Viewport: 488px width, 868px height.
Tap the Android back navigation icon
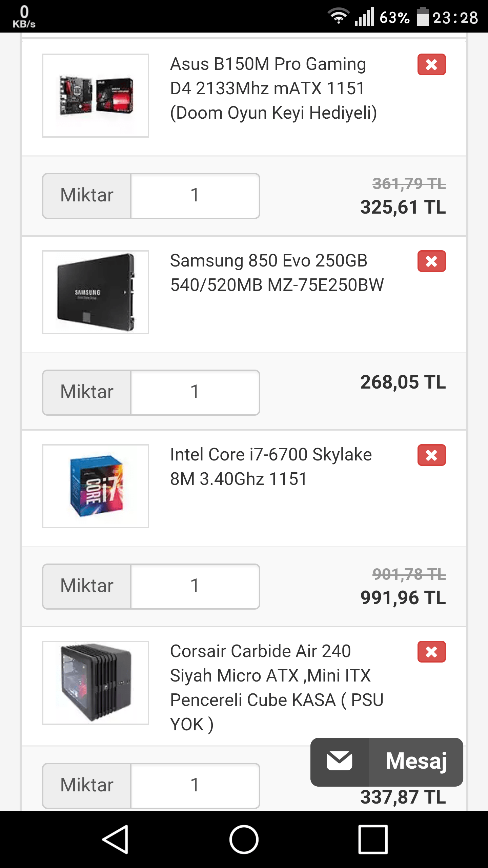pos(116,839)
